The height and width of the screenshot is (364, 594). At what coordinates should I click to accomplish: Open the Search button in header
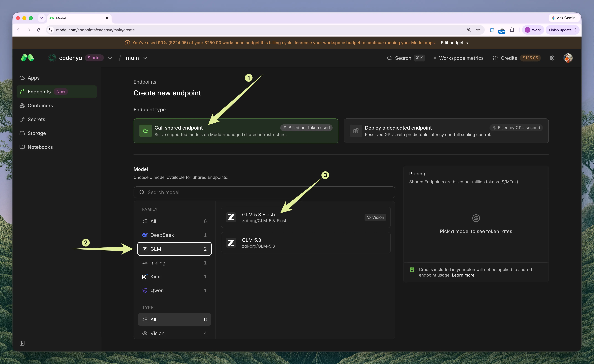pos(406,58)
